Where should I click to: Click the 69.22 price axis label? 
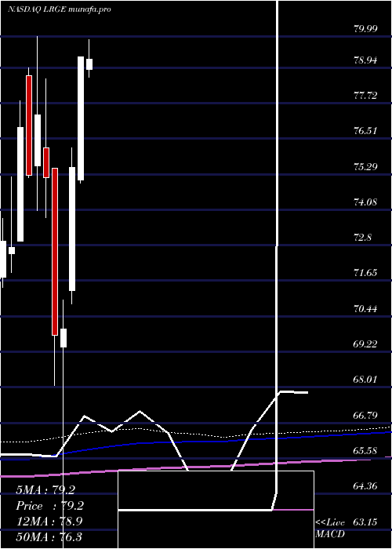(365, 344)
